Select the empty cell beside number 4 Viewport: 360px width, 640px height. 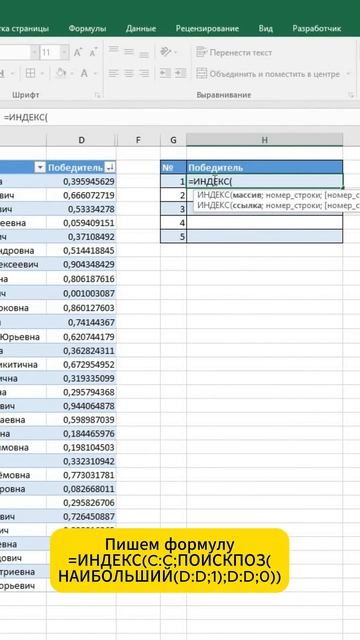pos(264,223)
